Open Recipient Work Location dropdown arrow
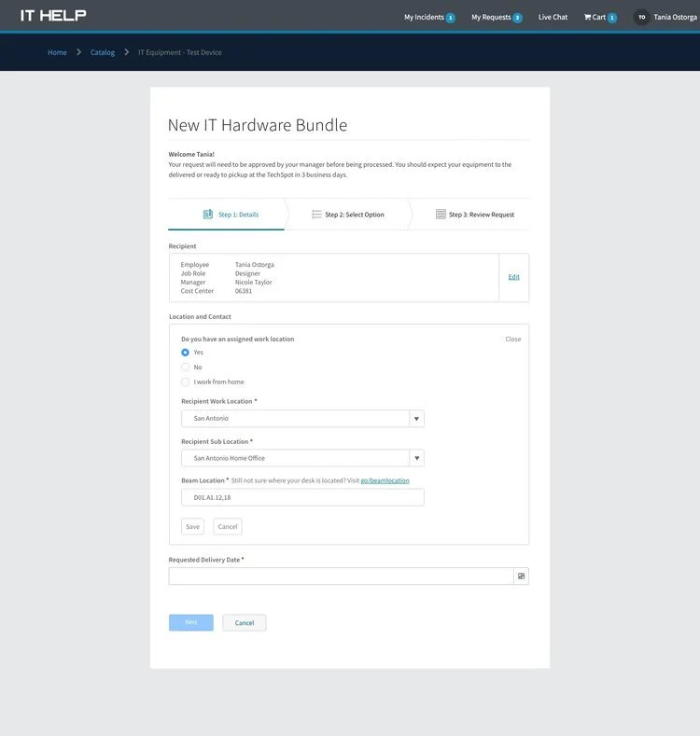Screen dimensions: 700x736 (416, 418)
